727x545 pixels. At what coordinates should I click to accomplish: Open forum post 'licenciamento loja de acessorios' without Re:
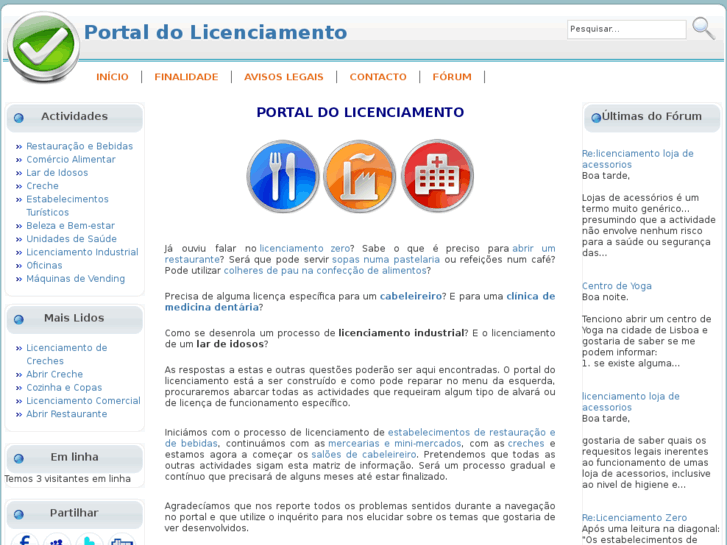631,402
